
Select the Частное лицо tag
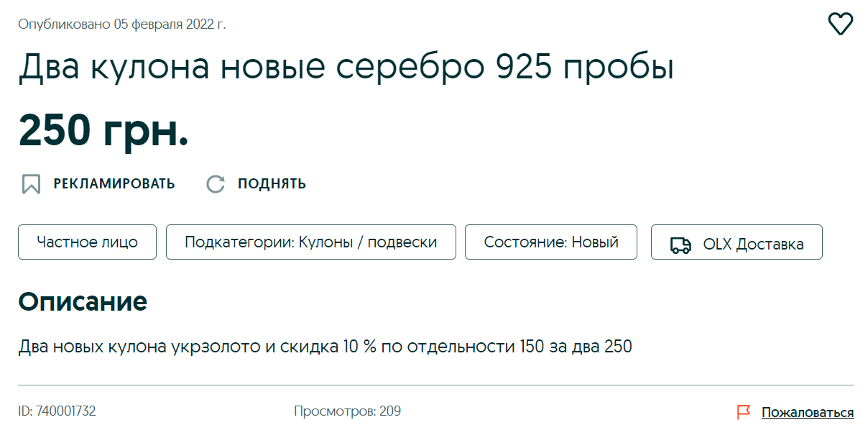[x=88, y=242]
